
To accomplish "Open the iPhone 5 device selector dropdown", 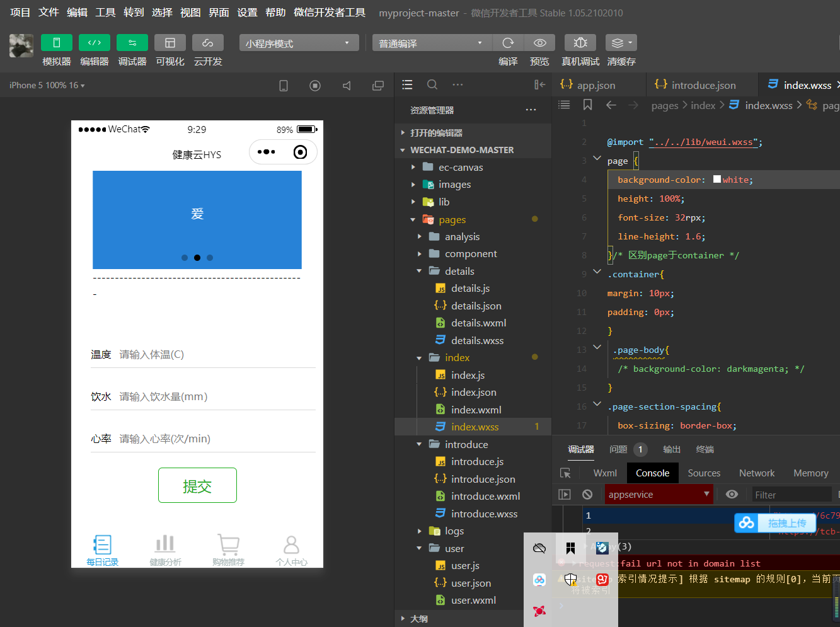I will point(47,85).
